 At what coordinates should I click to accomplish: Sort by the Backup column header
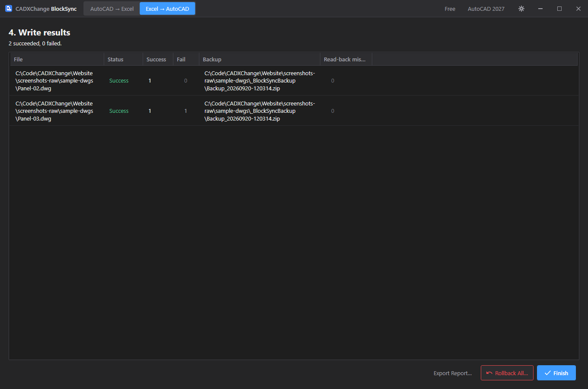pyautogui.click(x=259, y=59)
